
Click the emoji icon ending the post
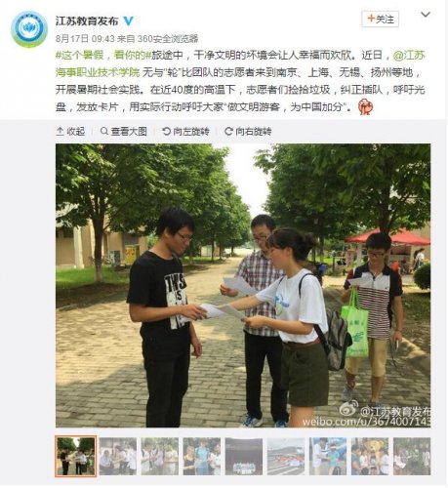tap(365, 107)
